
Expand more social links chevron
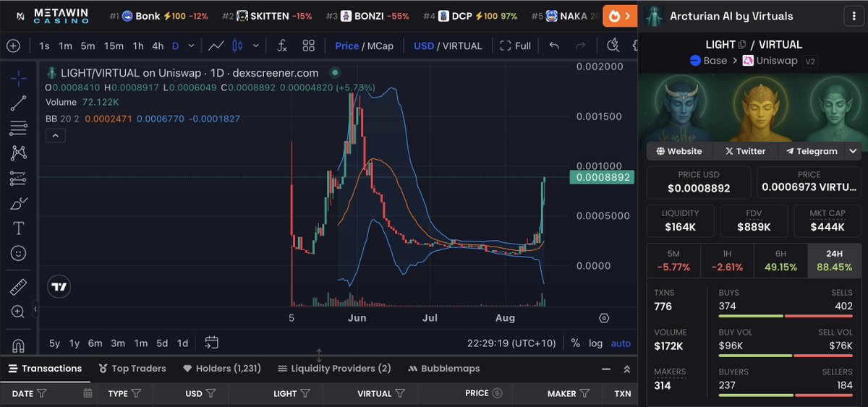click(x=853, y=151)
